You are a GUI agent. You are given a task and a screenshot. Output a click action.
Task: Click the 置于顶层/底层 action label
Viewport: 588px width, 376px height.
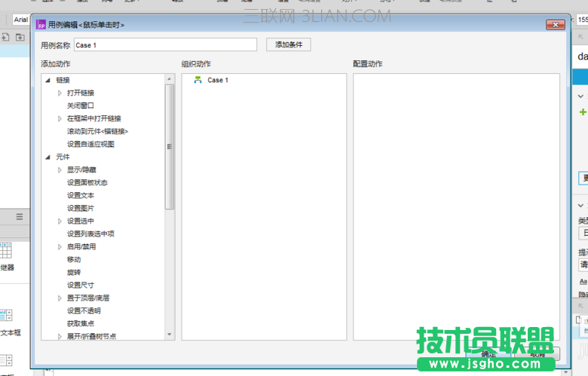(x=88, y=298)
